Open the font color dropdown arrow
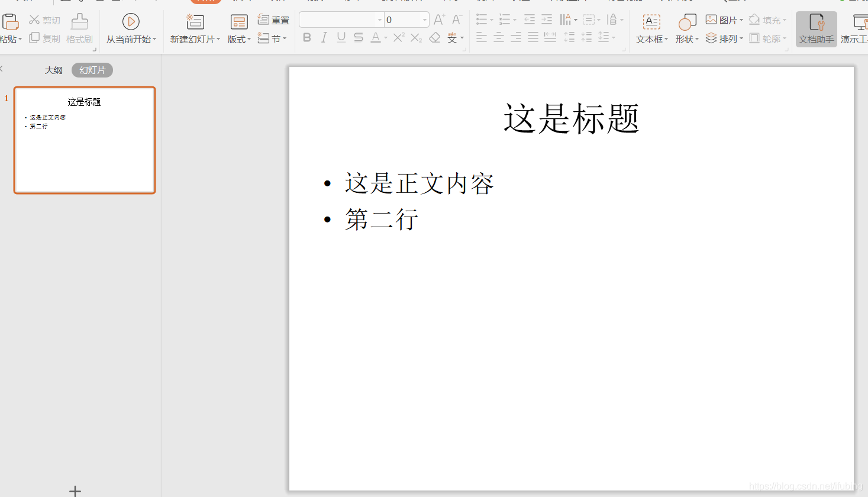Screen dimensions: 868x497 click(x=386, y=38)
